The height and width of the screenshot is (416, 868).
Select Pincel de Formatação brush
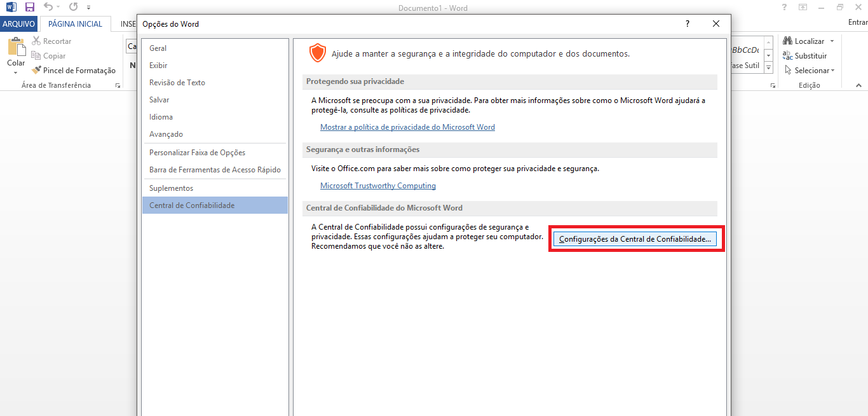click(x=74, y=71)
